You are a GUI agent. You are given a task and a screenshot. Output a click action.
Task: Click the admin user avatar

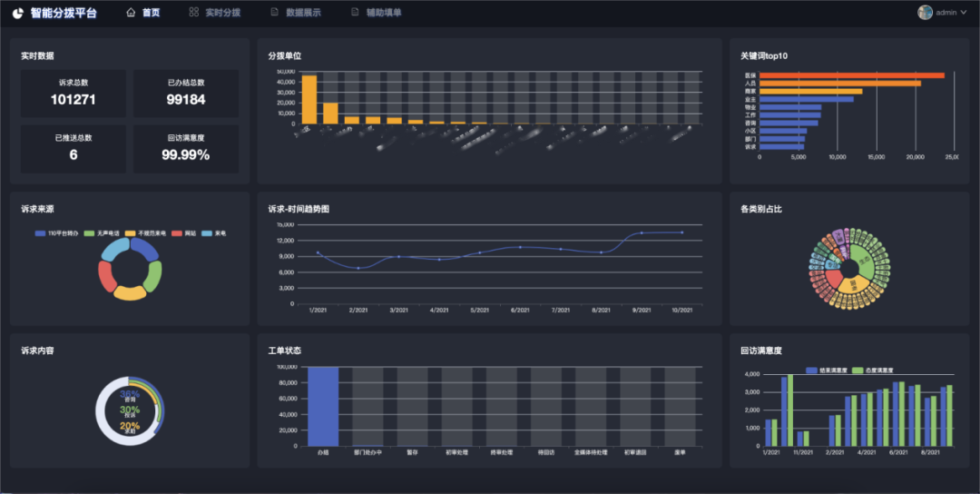pos(925,13)
